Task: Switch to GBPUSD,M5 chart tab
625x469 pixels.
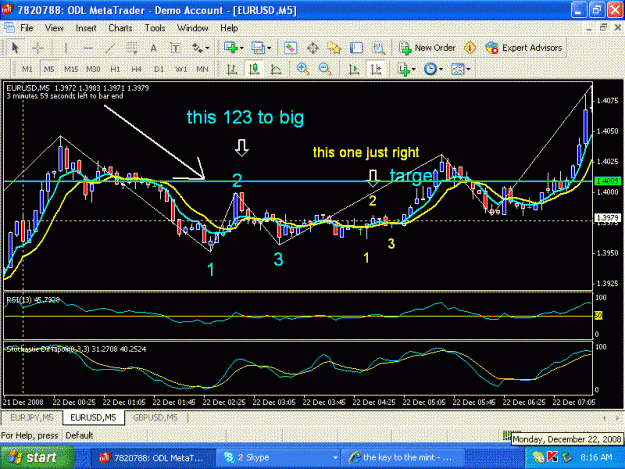Action: (x=155, y=418)
